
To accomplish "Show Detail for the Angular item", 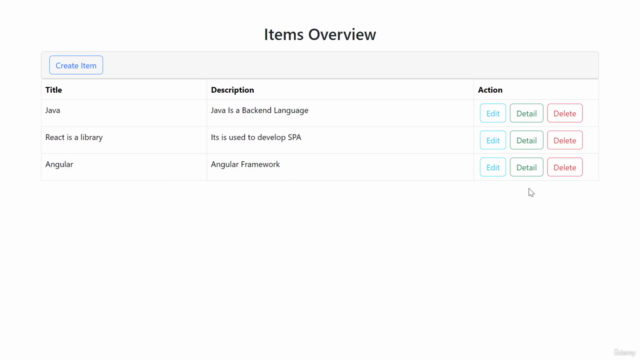I will pyautogui.click(x=527, y=167).
